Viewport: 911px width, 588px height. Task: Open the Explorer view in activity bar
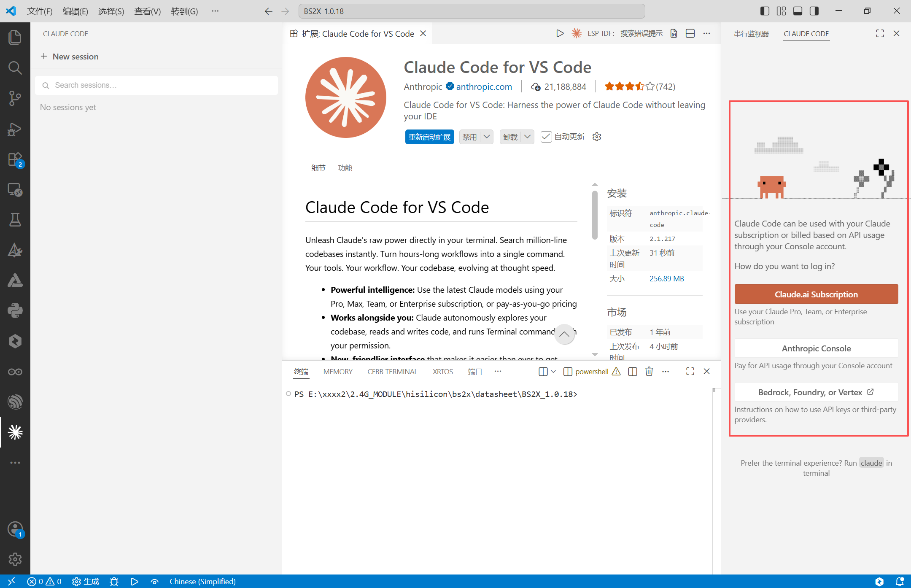pos(15,38)
